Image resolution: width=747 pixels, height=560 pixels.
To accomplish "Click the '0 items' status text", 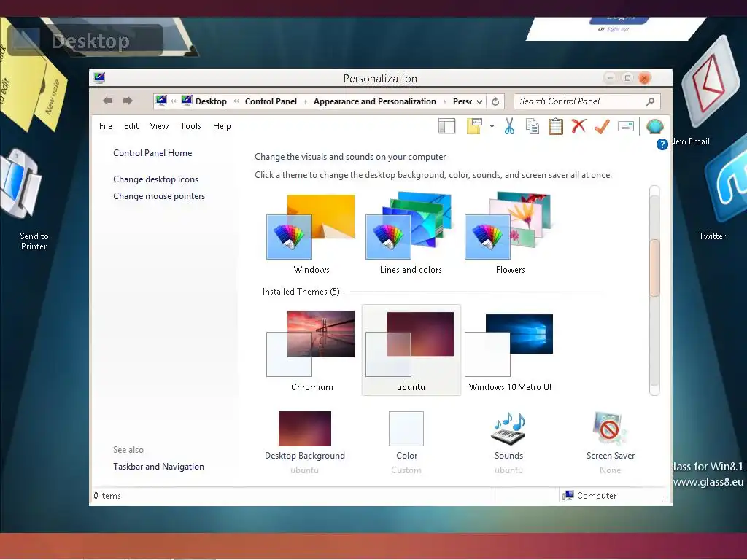I will pyautogui.click(x=107, y=496).
